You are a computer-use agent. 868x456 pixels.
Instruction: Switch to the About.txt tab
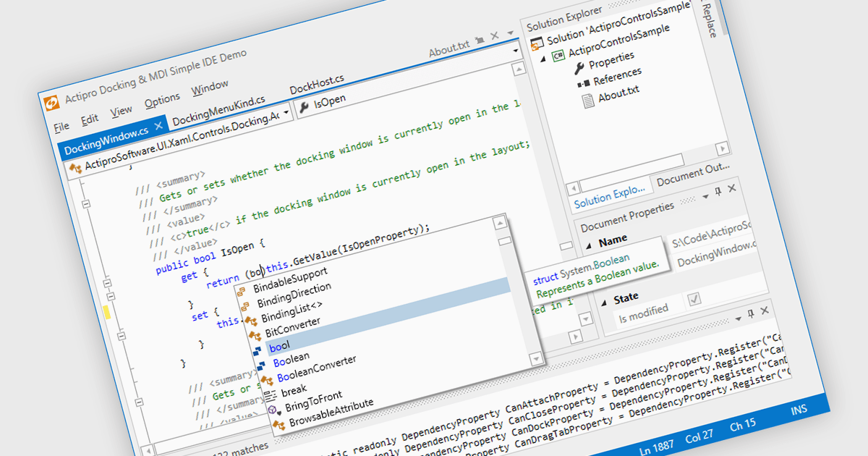click(448, 50)
